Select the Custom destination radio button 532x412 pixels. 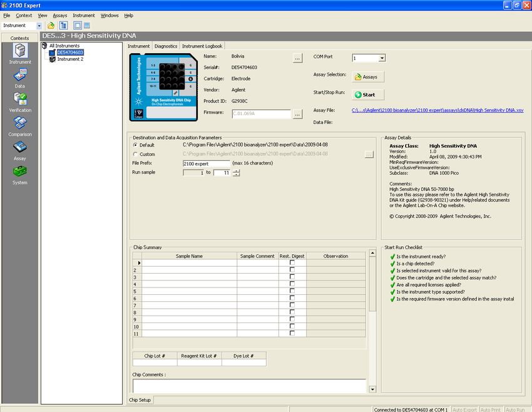point(135,154)
